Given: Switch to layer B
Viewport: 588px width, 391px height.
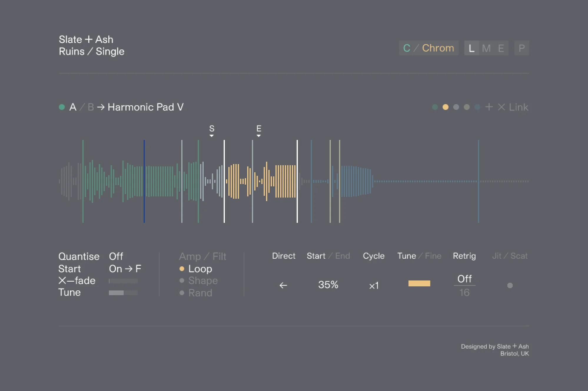Looking at the screenshot, I should click(91, 107).
